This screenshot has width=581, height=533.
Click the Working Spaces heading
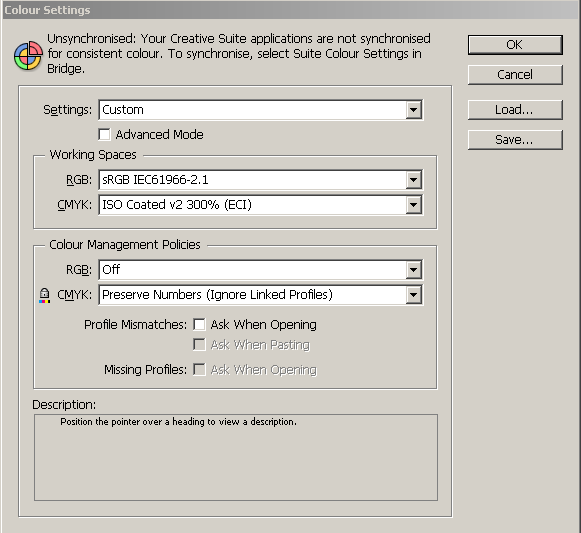click(93, 155)
